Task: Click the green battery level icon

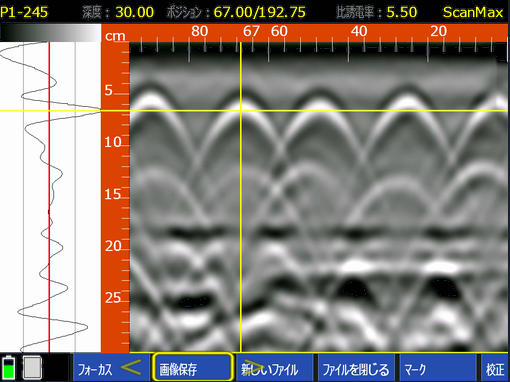Action: pos(9,368)
